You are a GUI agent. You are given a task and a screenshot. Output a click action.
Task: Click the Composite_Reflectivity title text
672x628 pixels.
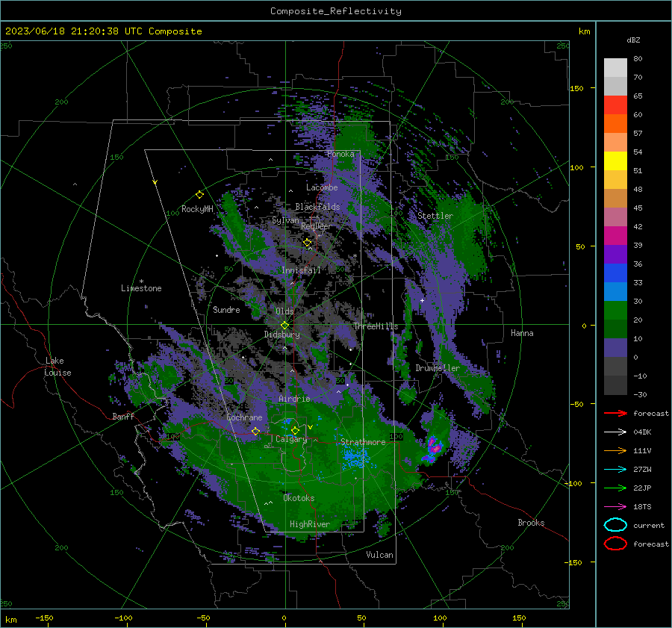click(x=336, y=11)
